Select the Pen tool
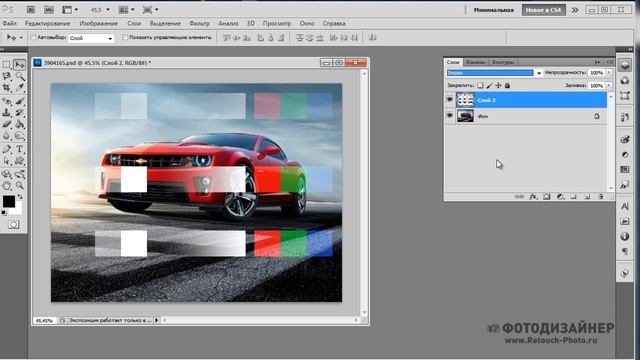The width and height of the screenshot is (640, 360). tap(7, 149)
